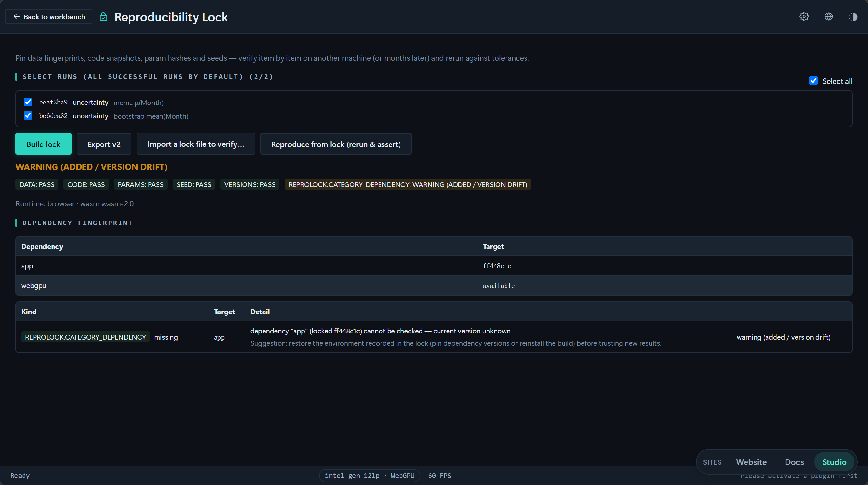
Task: Click the Detail column header
Action: 260,312
